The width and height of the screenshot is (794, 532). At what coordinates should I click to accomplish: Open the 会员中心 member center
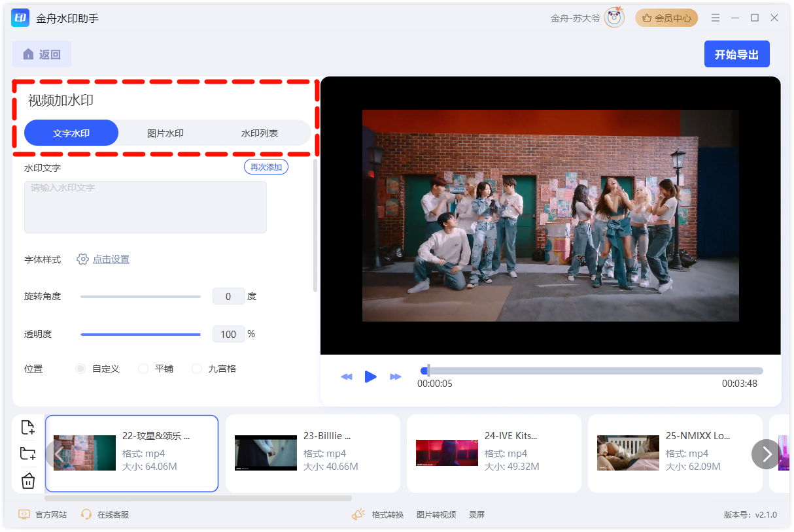666,18
